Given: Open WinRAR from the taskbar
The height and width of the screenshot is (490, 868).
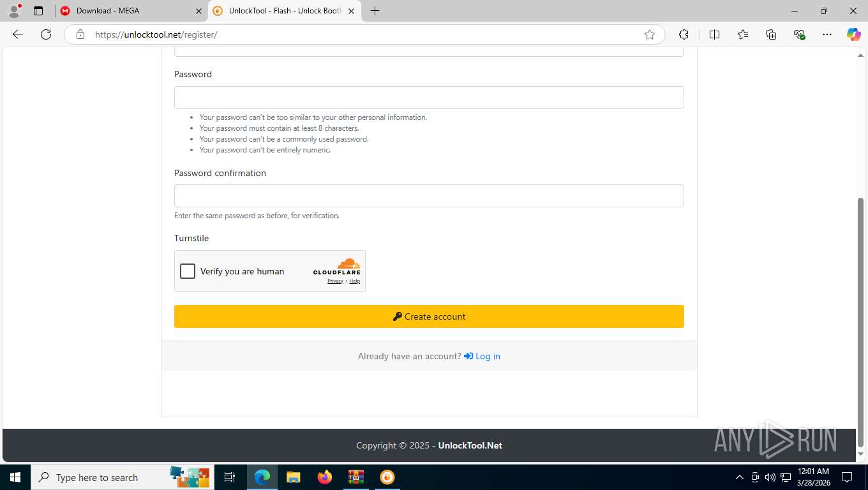Looking at the screenshot, I should 356,477.
